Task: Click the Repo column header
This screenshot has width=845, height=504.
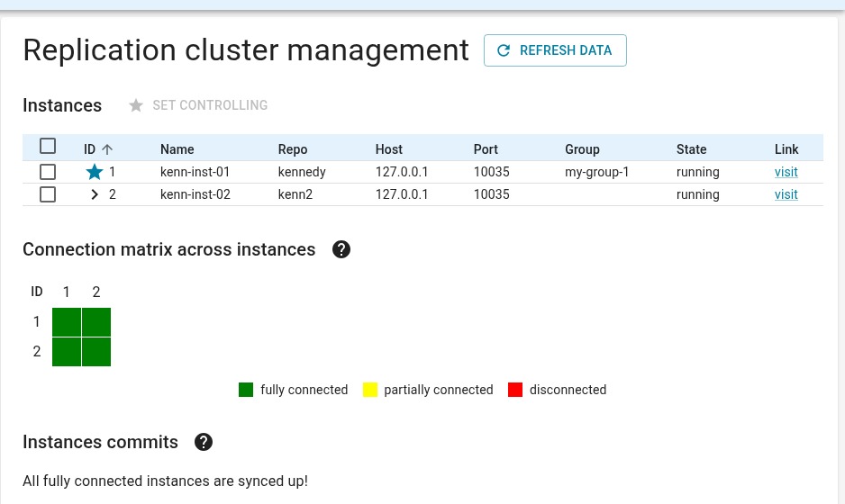Action: tap(293, 149)
